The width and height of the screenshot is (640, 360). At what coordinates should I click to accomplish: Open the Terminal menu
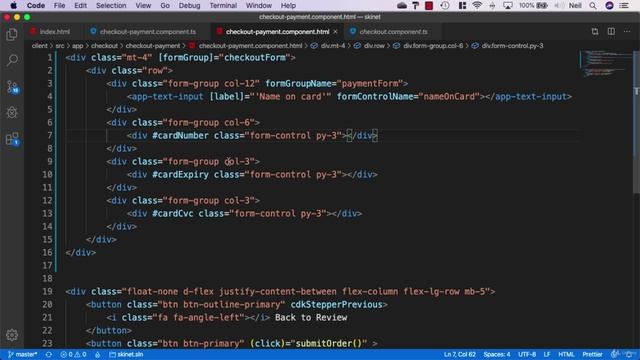coord(223,5)
